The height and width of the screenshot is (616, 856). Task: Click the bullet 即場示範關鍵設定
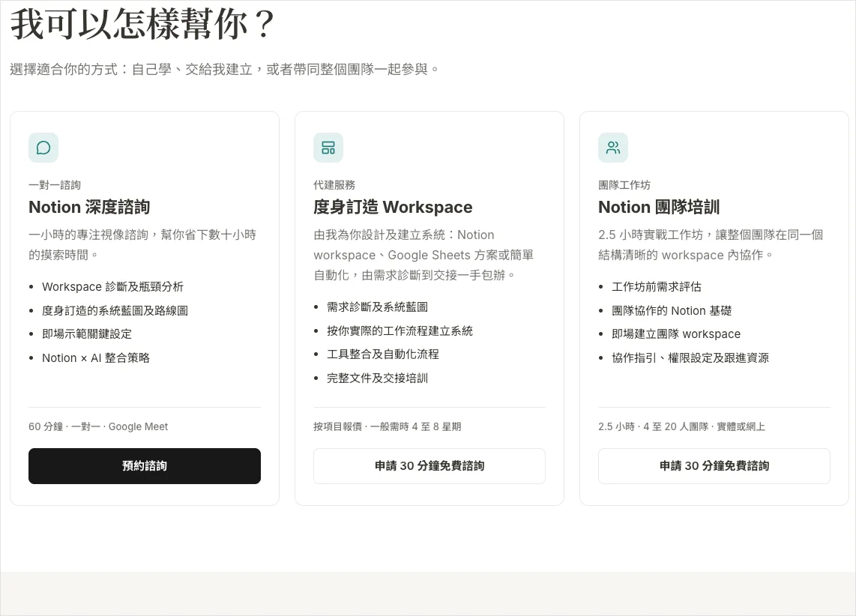coord(87,334)
